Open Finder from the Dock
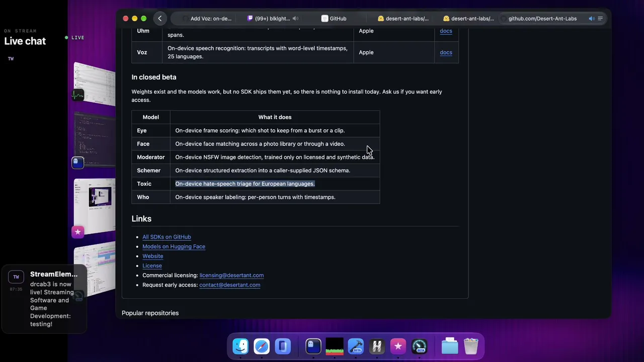 point(240,346)
